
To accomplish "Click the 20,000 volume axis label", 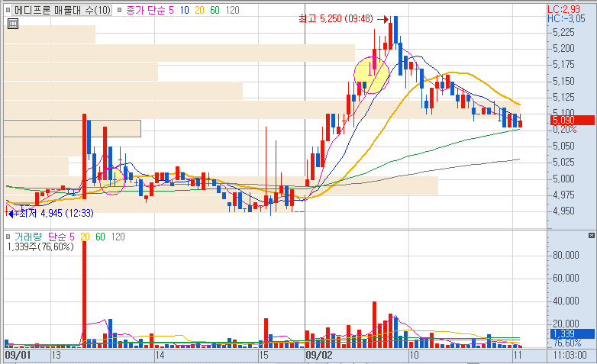I will coord(566,324).
